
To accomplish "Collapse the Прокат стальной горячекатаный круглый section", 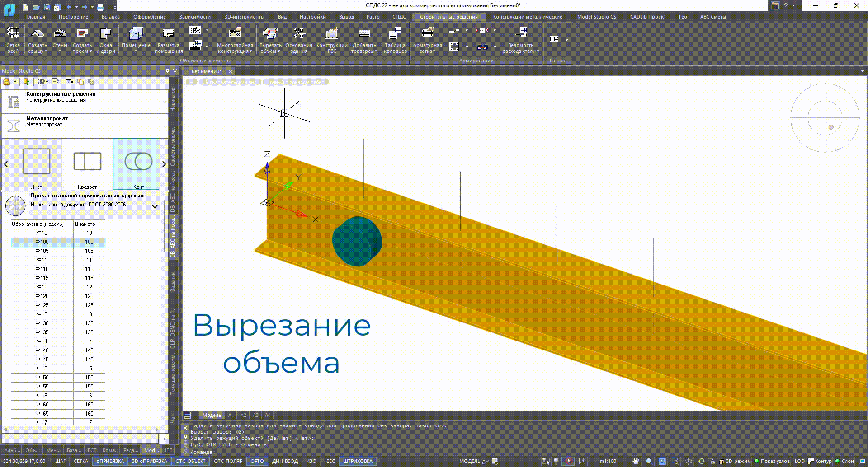I will coord(155,206).
